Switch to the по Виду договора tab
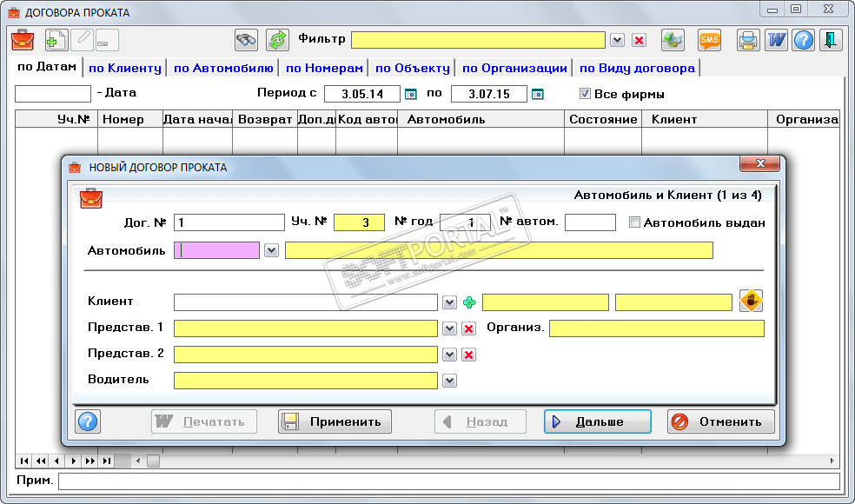This screenshot has width=855, height=504. click(x=637, y=68)
